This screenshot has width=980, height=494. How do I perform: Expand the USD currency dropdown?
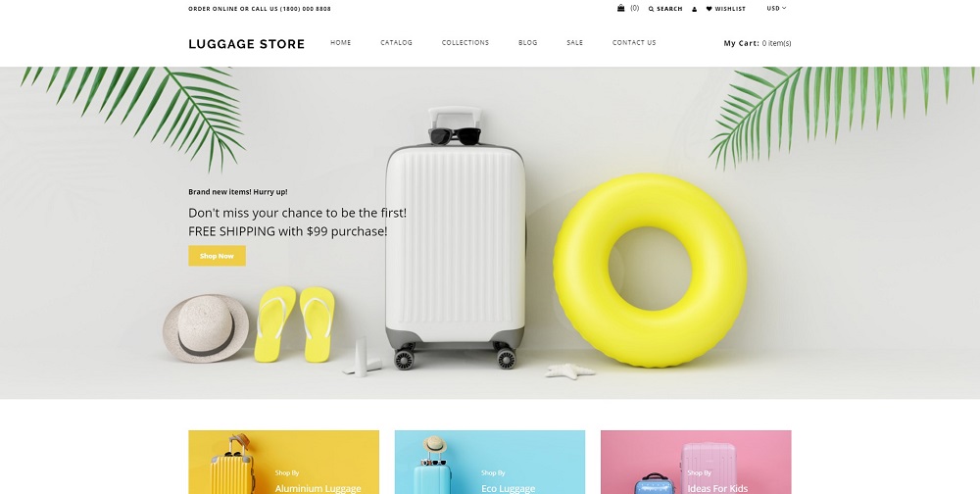tap(776, 8)
